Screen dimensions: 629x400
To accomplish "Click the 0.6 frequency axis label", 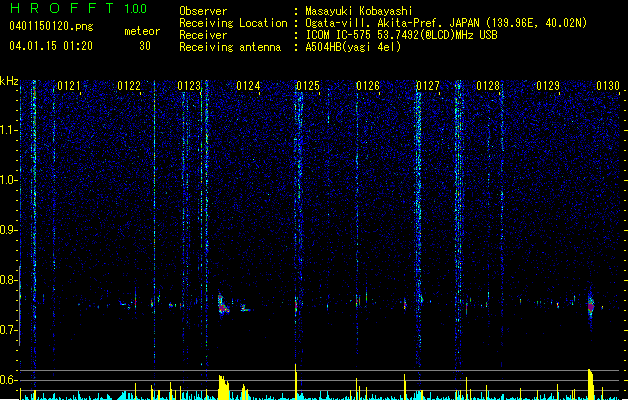I will pos(9,380).
